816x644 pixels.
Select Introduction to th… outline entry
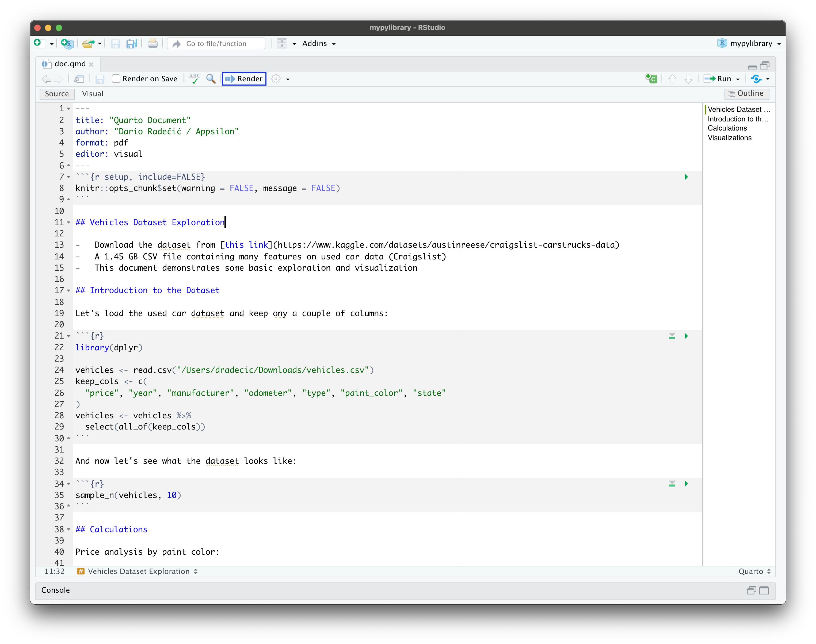738,119
